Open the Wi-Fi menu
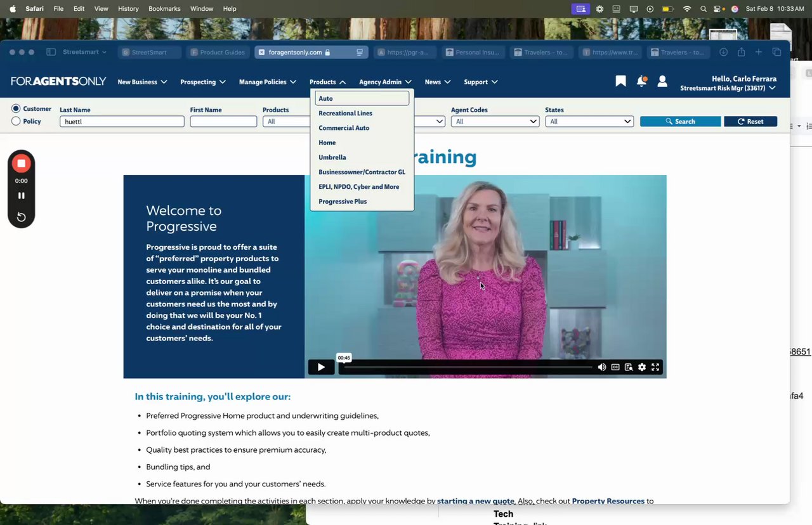The image size is (812, 525). click(686, 9)
